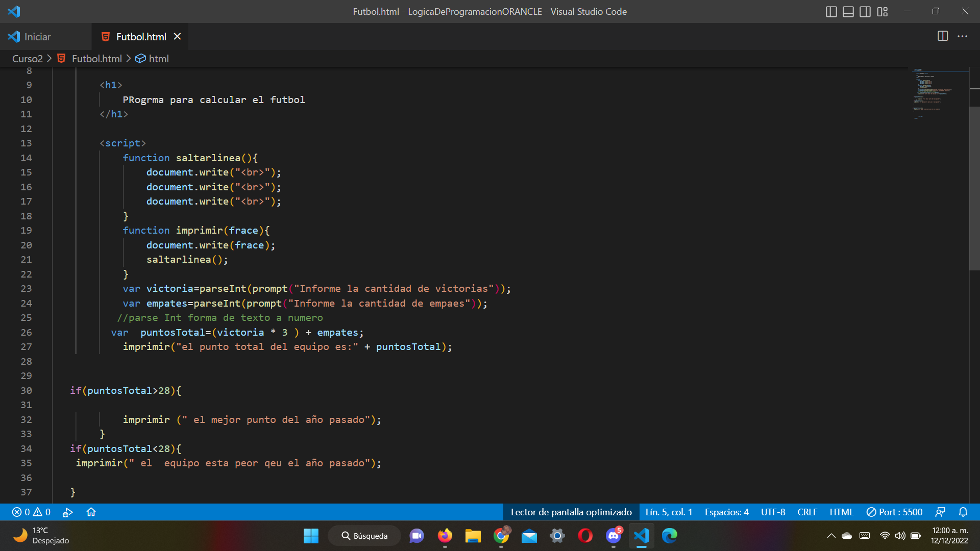
Task: Click the script opening tag
Action: coord(122,143)
